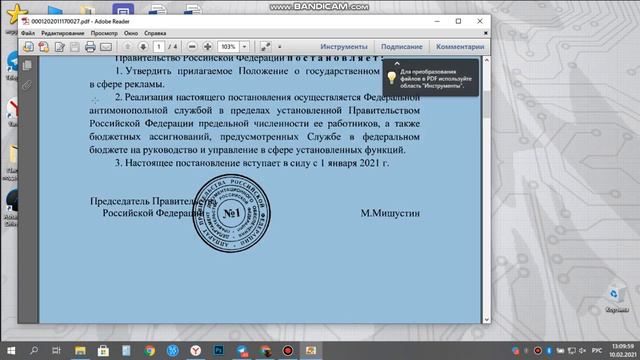Click the taskbar clock showing 10.02.2021
640x360 pixels.
[622, 351]
